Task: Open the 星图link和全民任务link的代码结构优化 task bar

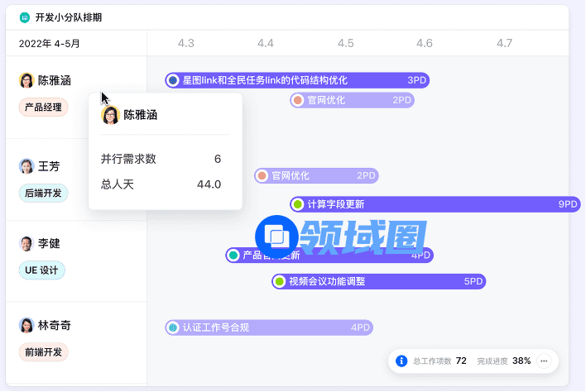Action: point(298,80)
